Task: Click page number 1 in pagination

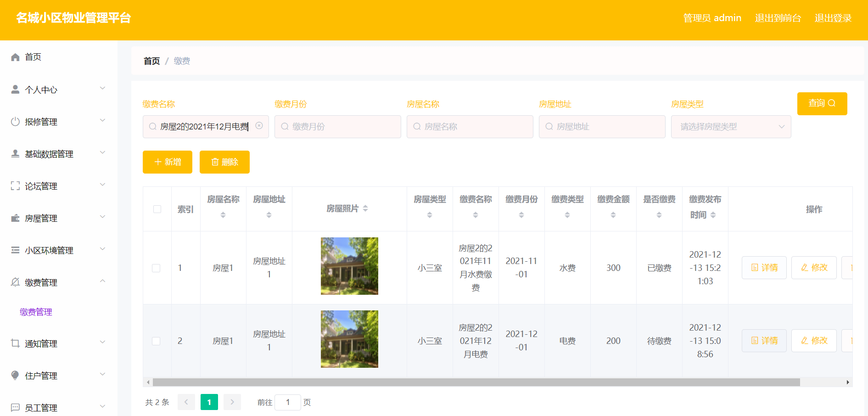Action: pos(209,402)
